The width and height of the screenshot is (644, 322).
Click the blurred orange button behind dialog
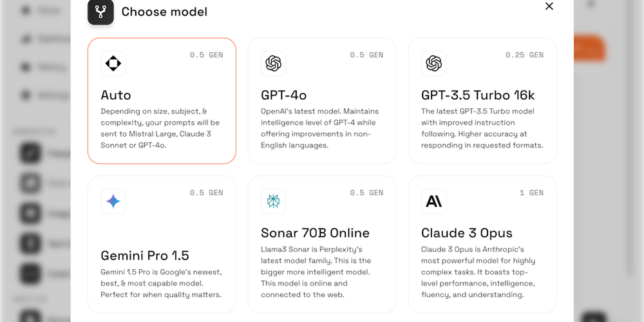pyautogui.click(x=589, y=48)
